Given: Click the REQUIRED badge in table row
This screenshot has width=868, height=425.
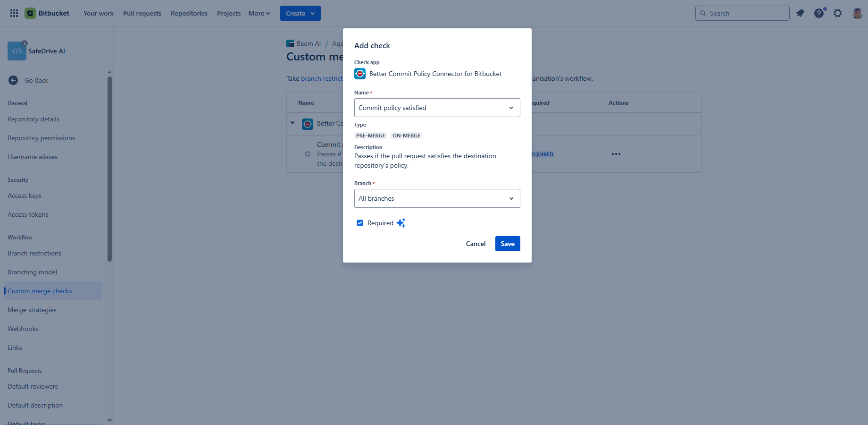Looking at the screenshot, I should (542, 154).
